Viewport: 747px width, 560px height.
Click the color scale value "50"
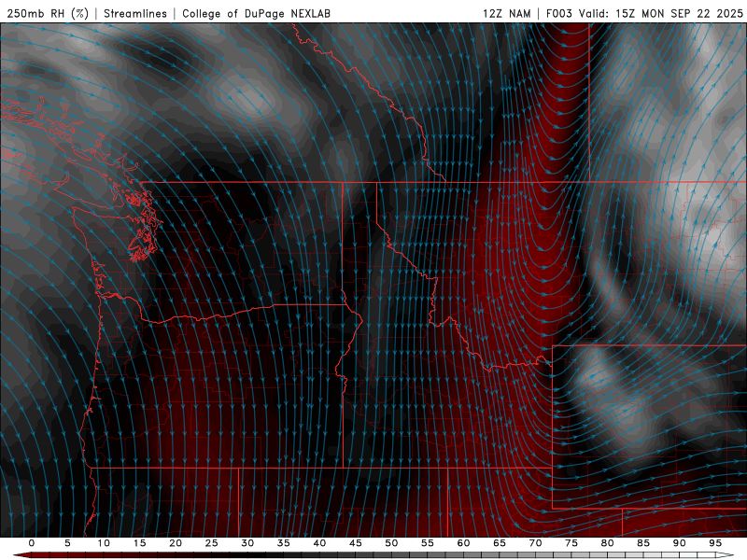[391, 543]
